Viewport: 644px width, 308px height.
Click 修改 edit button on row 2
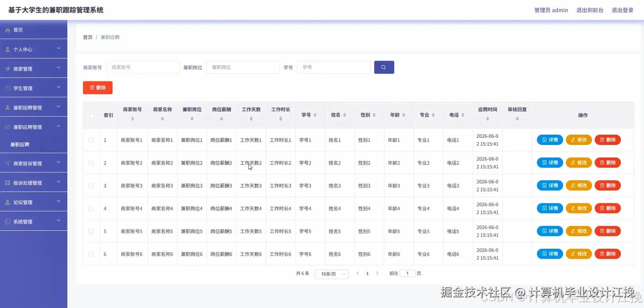click(578, 162)
